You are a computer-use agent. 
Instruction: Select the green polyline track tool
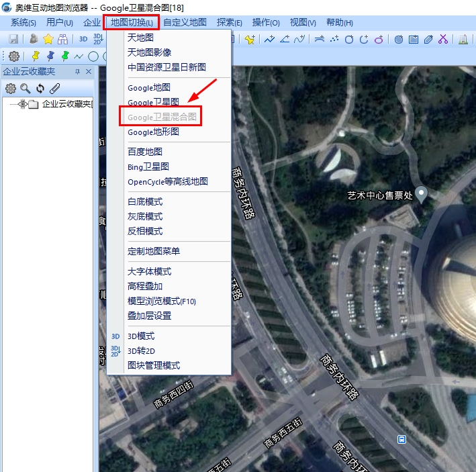point(79,56)
